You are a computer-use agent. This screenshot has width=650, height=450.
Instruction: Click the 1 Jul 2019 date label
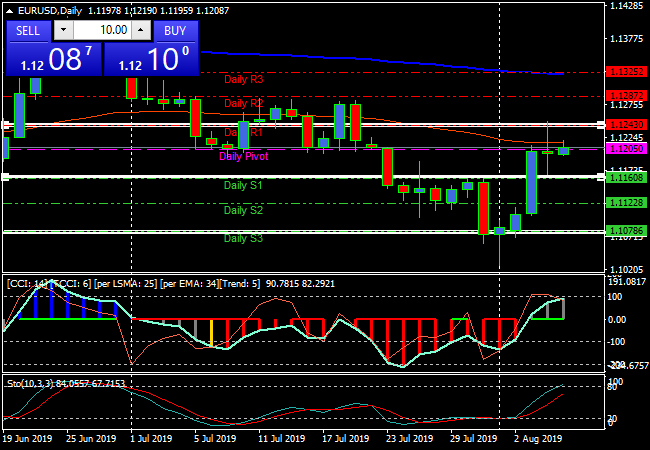tap(151, 438)
